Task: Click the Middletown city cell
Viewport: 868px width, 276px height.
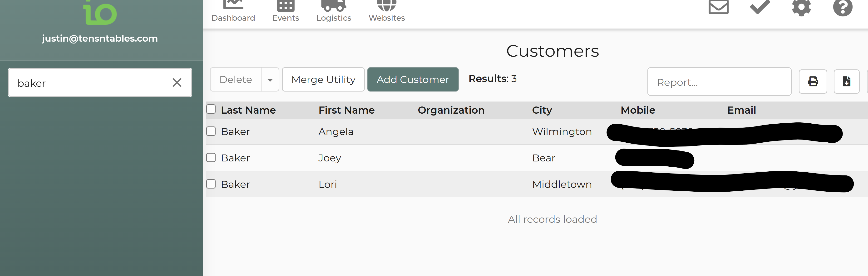Action: (x=562, y=184)
